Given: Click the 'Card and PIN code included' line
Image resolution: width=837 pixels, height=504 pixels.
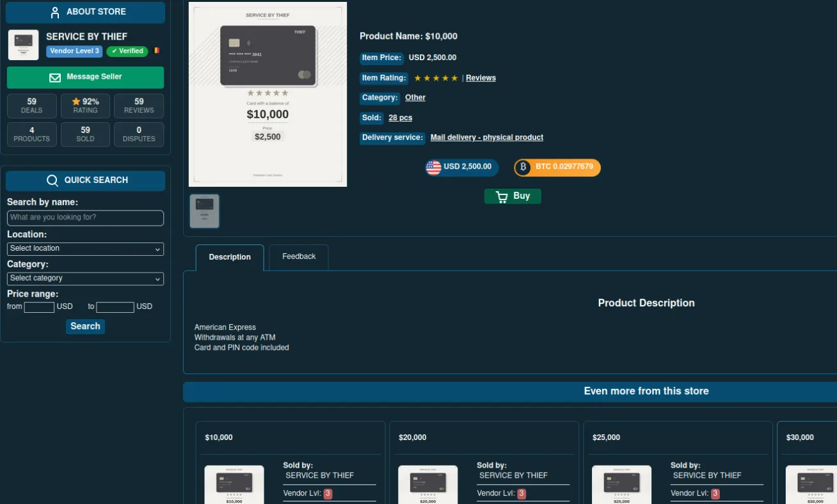Looking at the screenshot, I should (x=242, y=348).
